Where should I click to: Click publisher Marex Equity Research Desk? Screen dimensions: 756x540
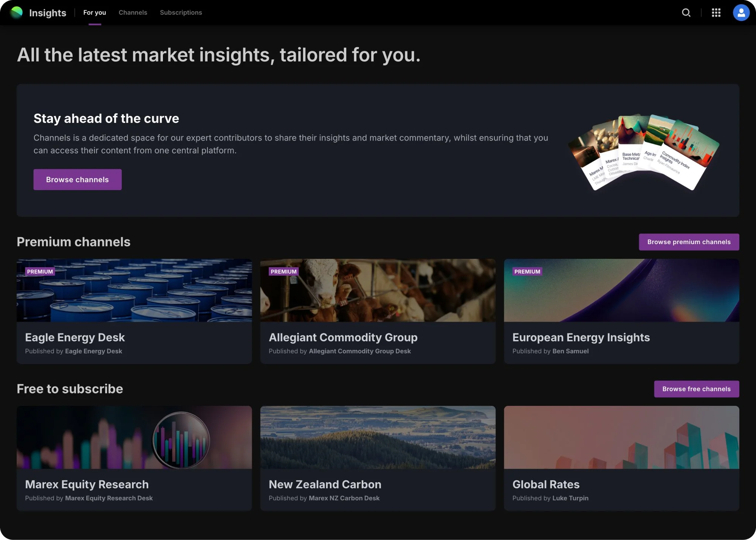(109, 498)
